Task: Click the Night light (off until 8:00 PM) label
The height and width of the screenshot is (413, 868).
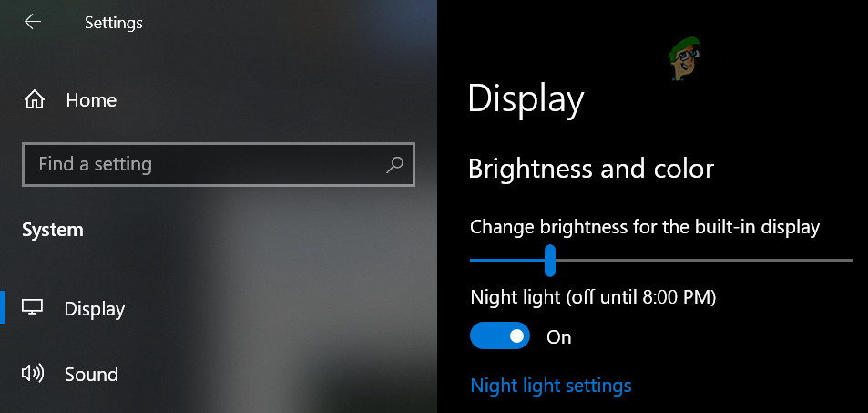Action: (x=593, y=296)
